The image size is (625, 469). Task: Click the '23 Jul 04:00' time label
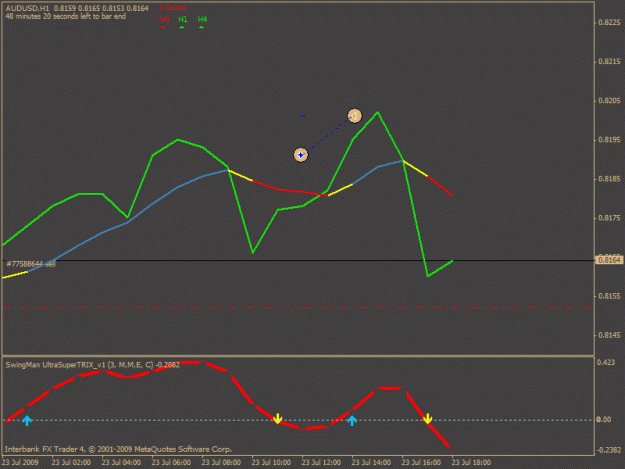tap(121, 462)
